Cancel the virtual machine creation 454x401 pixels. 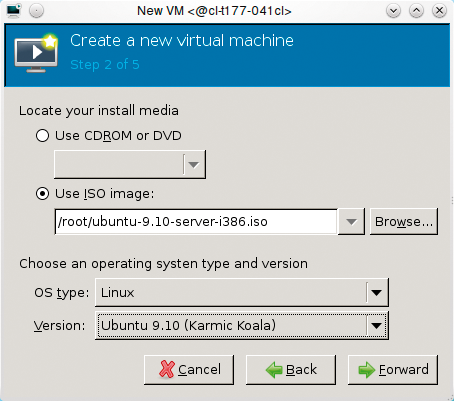point(189,370)
